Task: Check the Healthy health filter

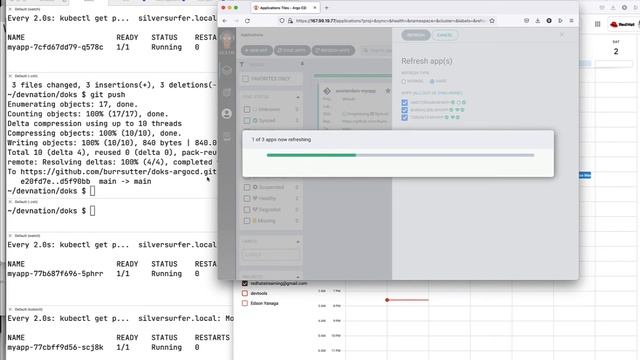Action: (x=247, y=198)
